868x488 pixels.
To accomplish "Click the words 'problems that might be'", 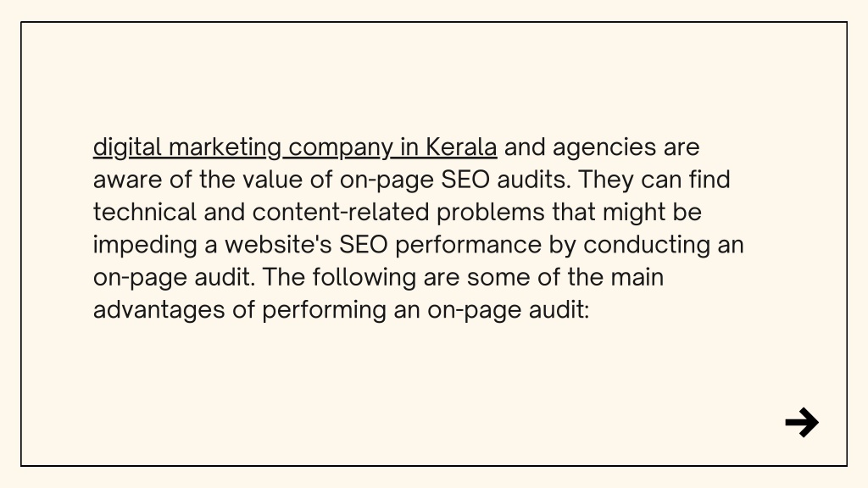I will (569, 213).
